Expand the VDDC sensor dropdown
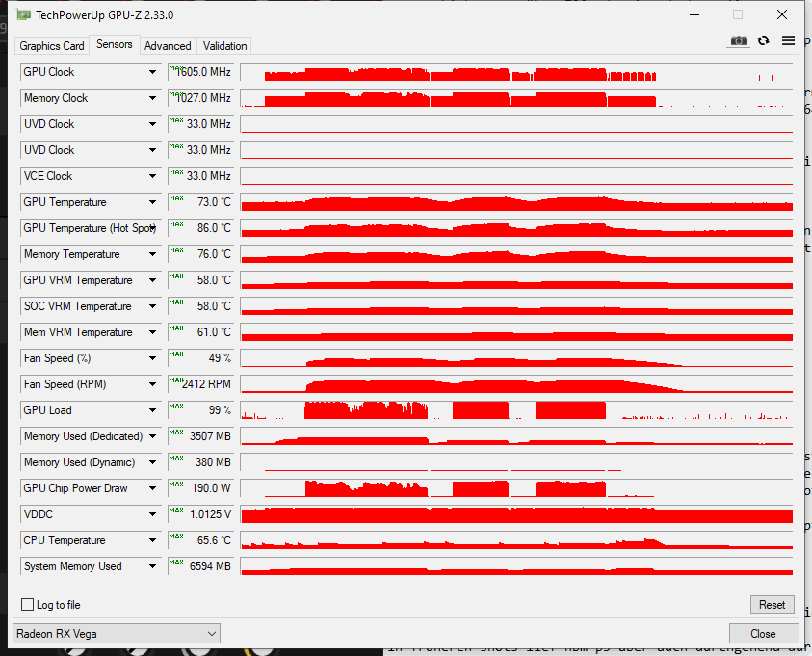 152,514
